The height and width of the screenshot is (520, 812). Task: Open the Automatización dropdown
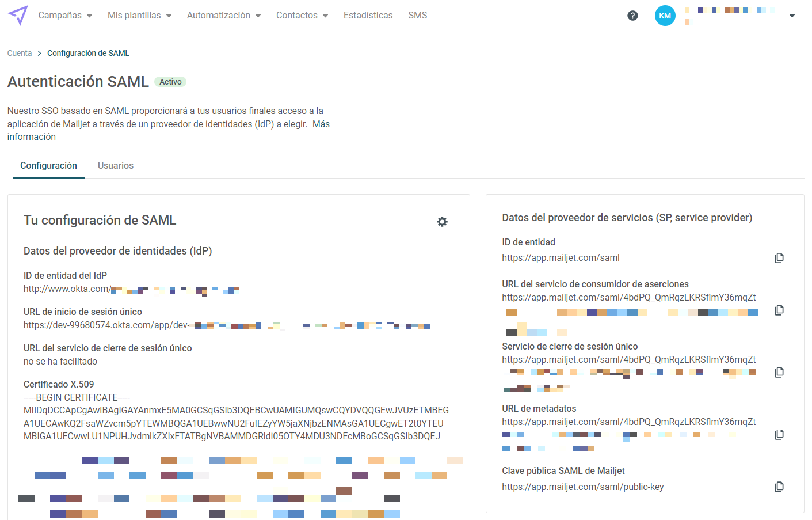223,16
